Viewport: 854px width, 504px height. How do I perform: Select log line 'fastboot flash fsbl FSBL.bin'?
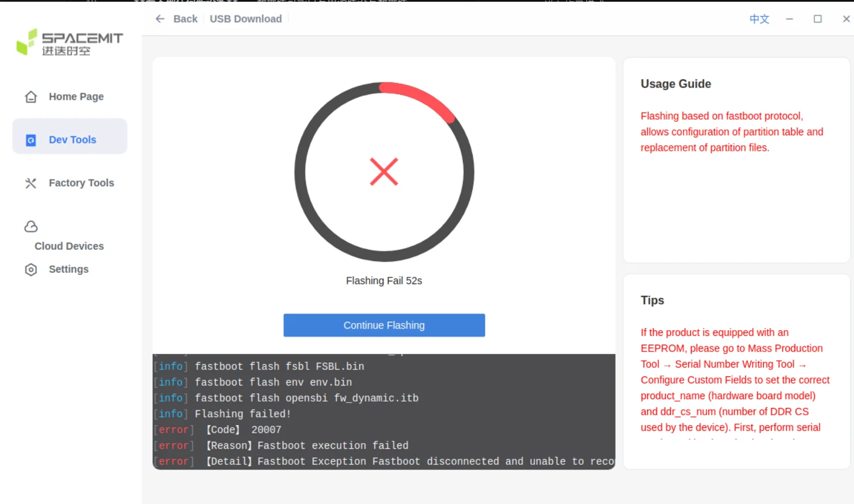[279, 366]
